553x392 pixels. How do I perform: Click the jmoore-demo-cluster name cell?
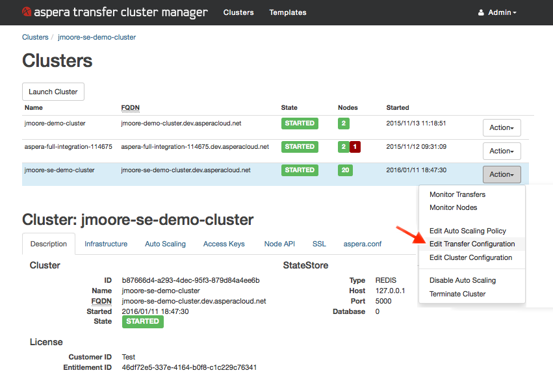[55, 123]
